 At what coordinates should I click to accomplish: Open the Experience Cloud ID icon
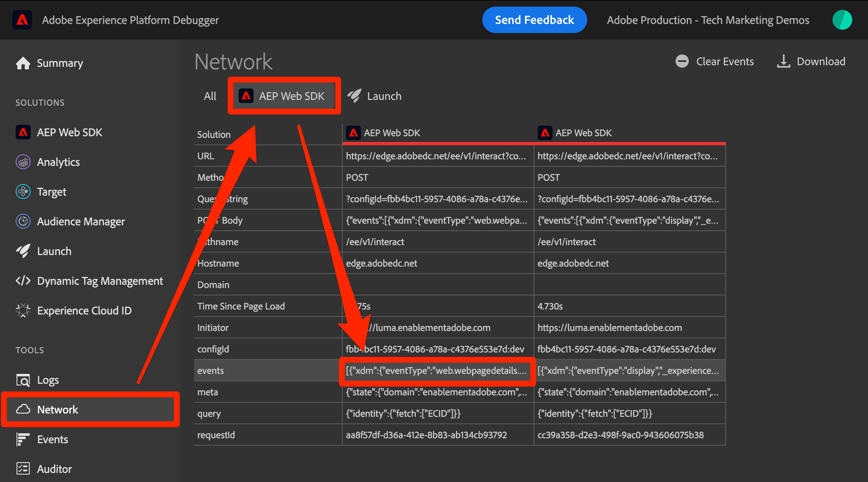click(x=23, y=311)
